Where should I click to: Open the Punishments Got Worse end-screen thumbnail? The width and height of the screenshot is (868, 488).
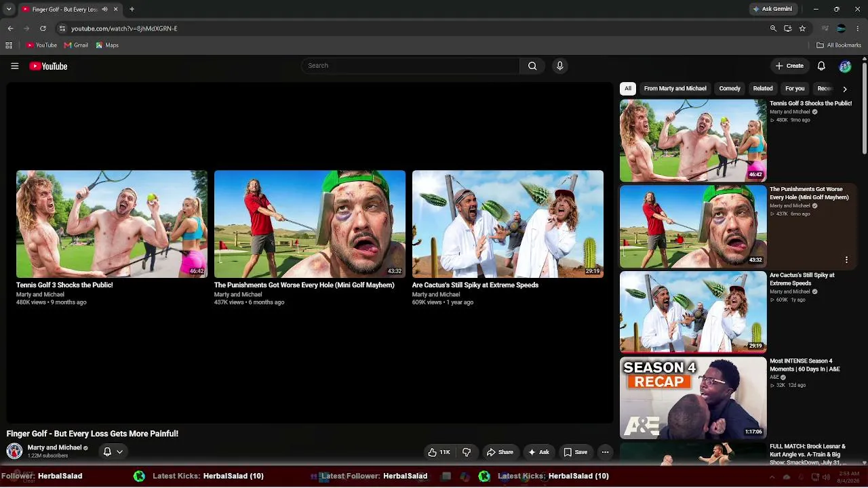coord(310,224)
